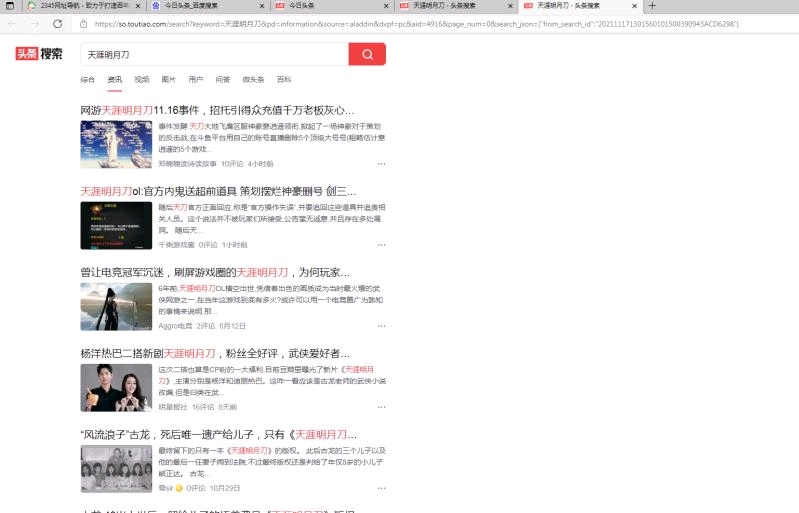Click the 头条搜索 logo
The height and width of the screenshot is (513, 799).
39,53
